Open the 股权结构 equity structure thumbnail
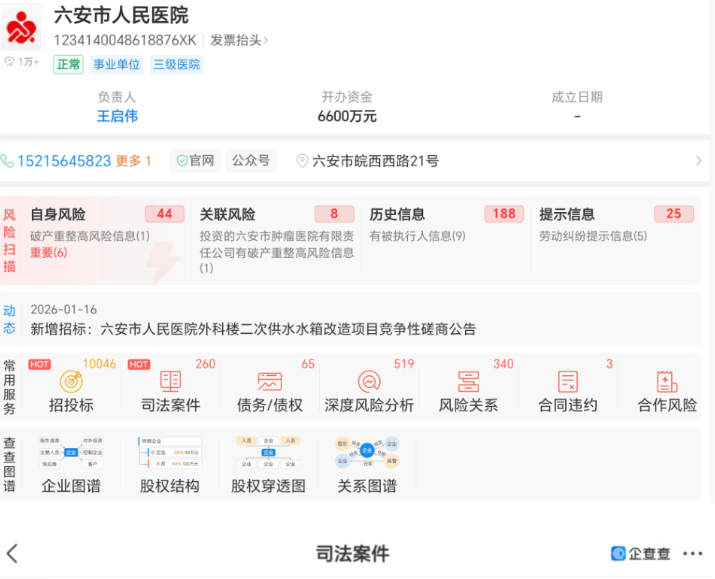Screen dimensions: 715x579 pyautogui.click(x=169, y=455)
